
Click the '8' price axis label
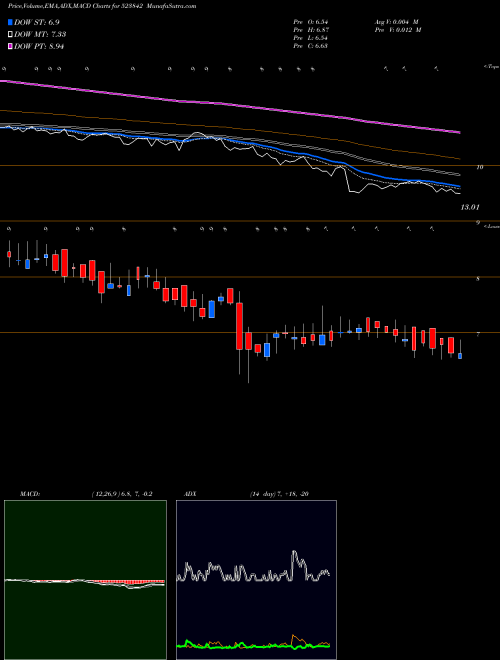(x=478, y=279)
